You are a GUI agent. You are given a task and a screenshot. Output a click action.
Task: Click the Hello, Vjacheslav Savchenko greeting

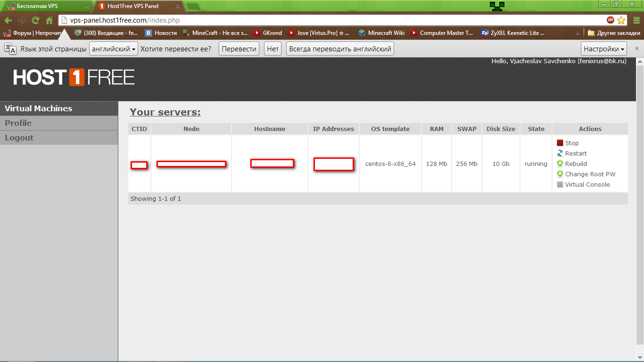click(559, 61)
